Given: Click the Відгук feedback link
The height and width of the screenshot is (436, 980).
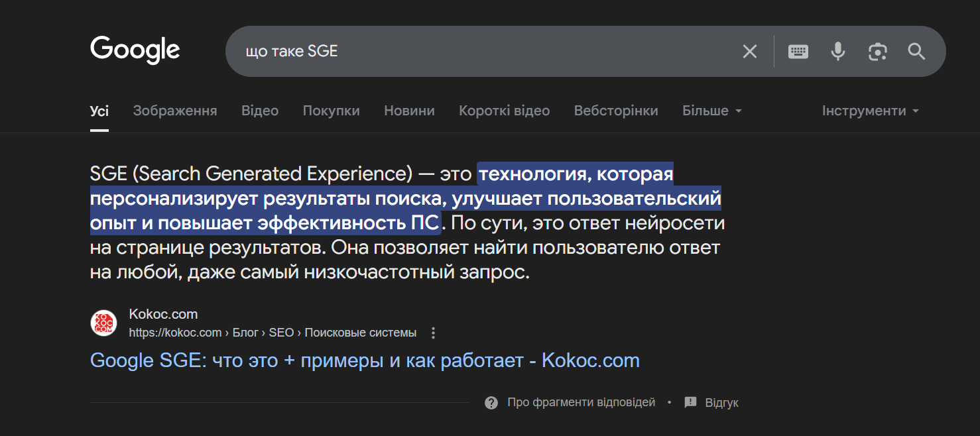Looking at the screenshot, I should tap(721, 403).
